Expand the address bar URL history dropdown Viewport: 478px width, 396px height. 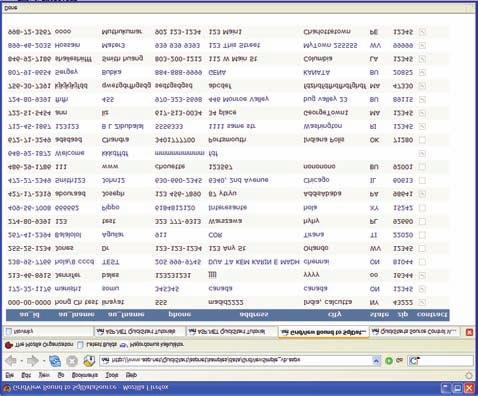coord(376,360)
